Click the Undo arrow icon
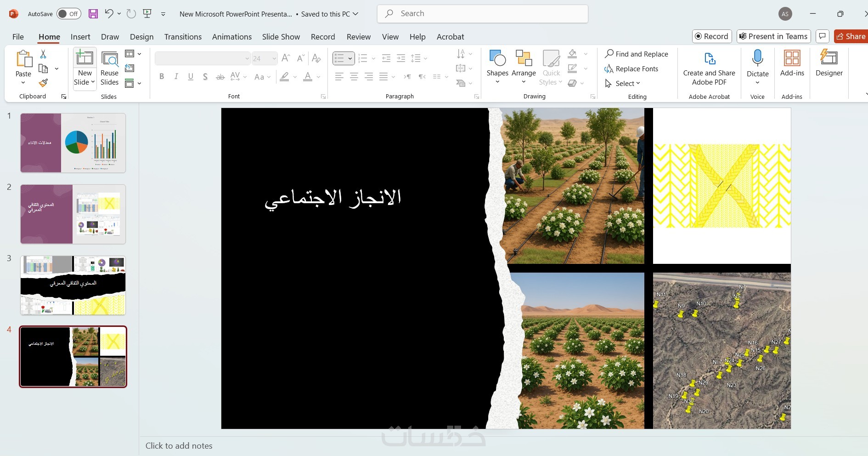The image size is (868, 456). 109,14
